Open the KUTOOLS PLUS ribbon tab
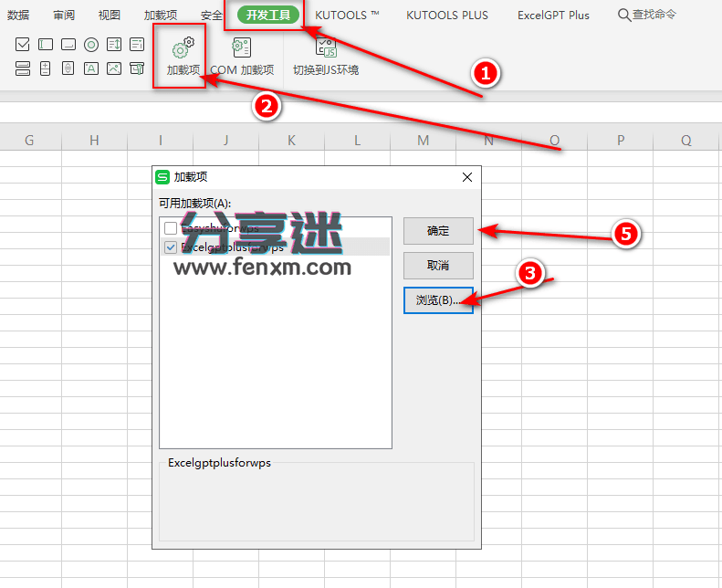The height and width of the screenshot is (588, 722). coord(447,15)
